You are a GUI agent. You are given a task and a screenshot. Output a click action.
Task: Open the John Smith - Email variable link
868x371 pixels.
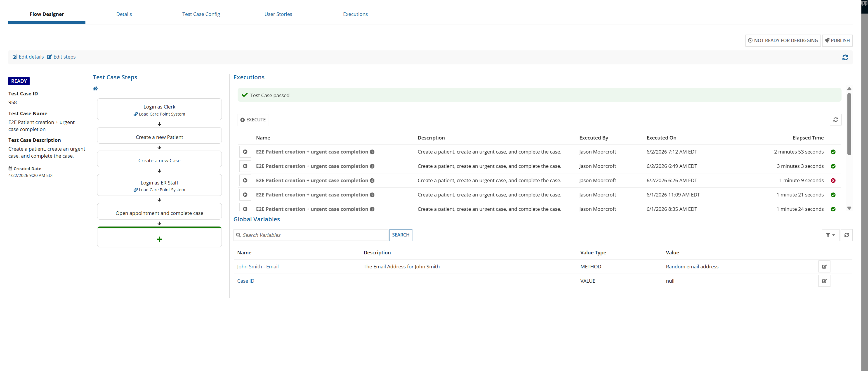pos(258,267)
